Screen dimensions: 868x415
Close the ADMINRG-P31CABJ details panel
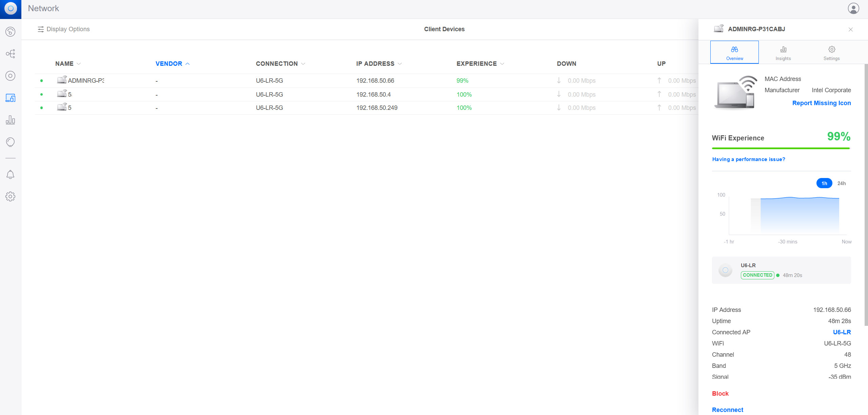pyautogui.click(x=851, y=29)
